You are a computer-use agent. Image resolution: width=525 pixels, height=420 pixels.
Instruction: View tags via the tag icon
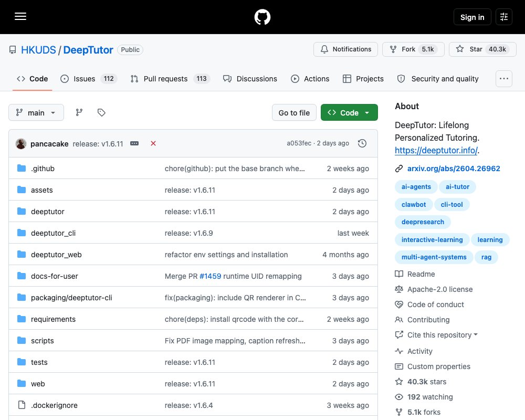point(101,112)
